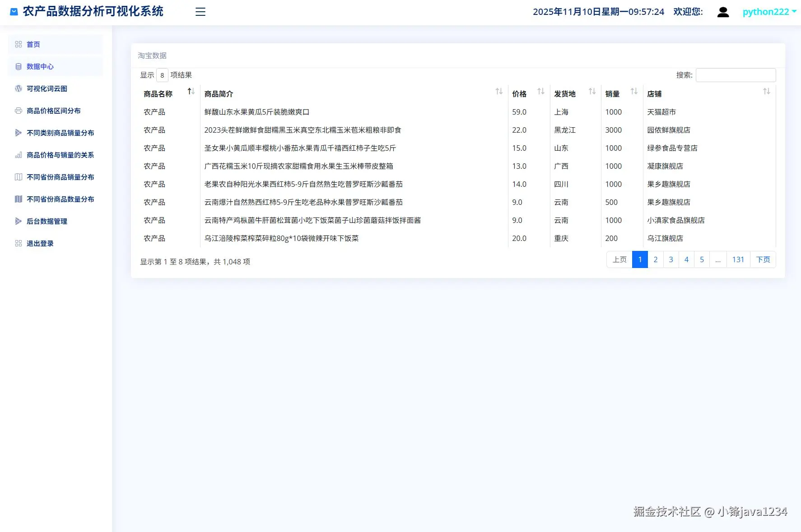Click the 店铺 column header text
The image size is (801, 532).
[654, 94]
